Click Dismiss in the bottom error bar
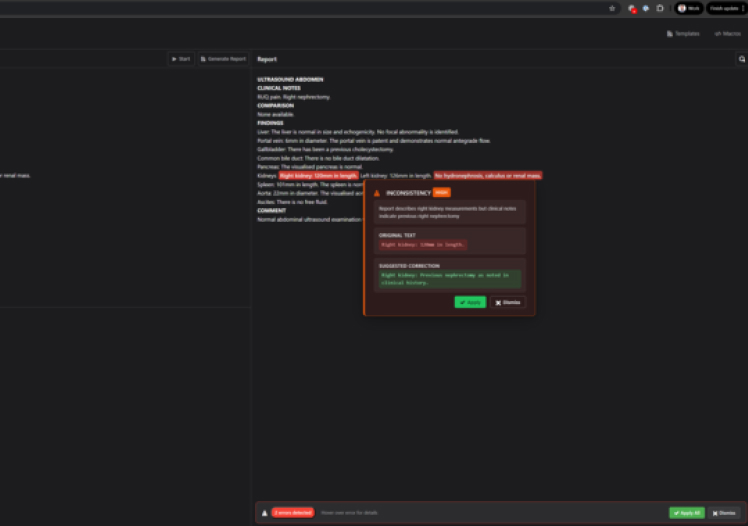Viewport: 748px width, 526px height. [x=724, y=512]
